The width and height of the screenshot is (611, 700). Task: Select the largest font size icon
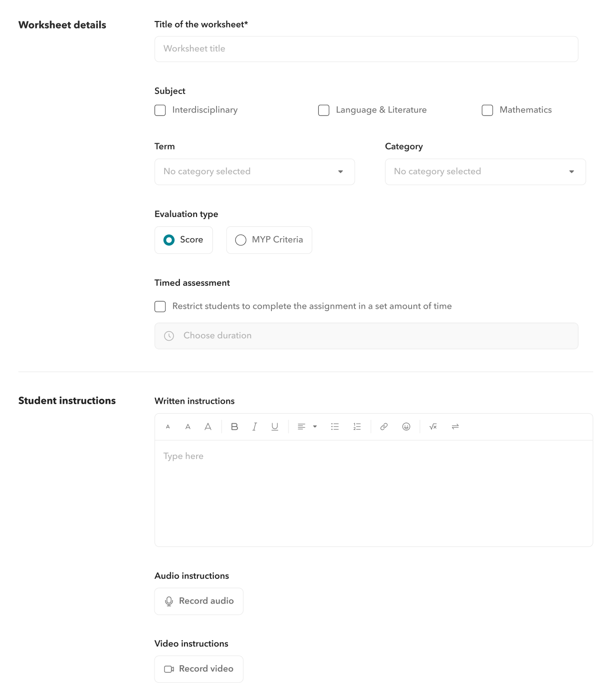click(208, 427)
